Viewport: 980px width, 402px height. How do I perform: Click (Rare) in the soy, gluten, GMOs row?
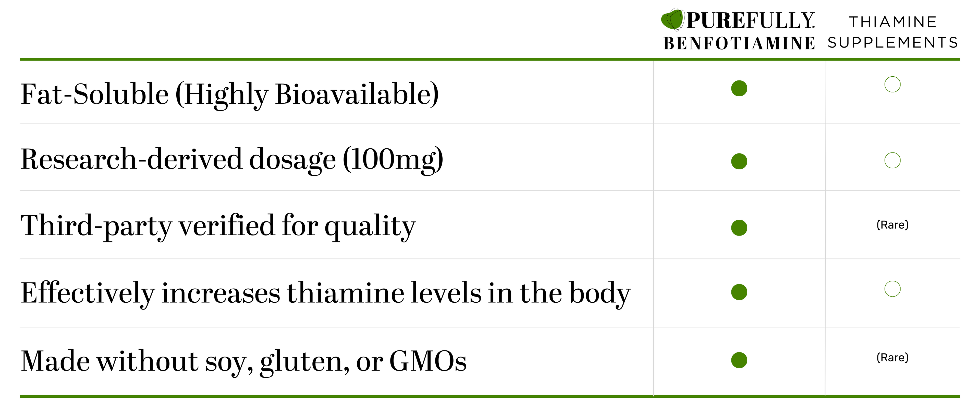pos(892,358)
